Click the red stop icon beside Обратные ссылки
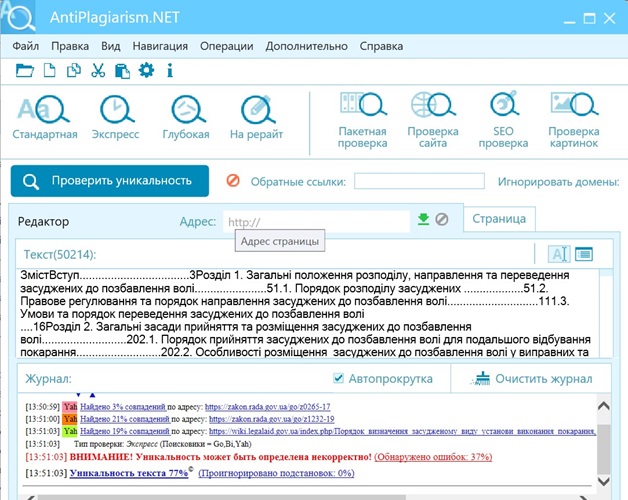Image resolution: width=628 pixels, height=500 pixels. (233, 181)
